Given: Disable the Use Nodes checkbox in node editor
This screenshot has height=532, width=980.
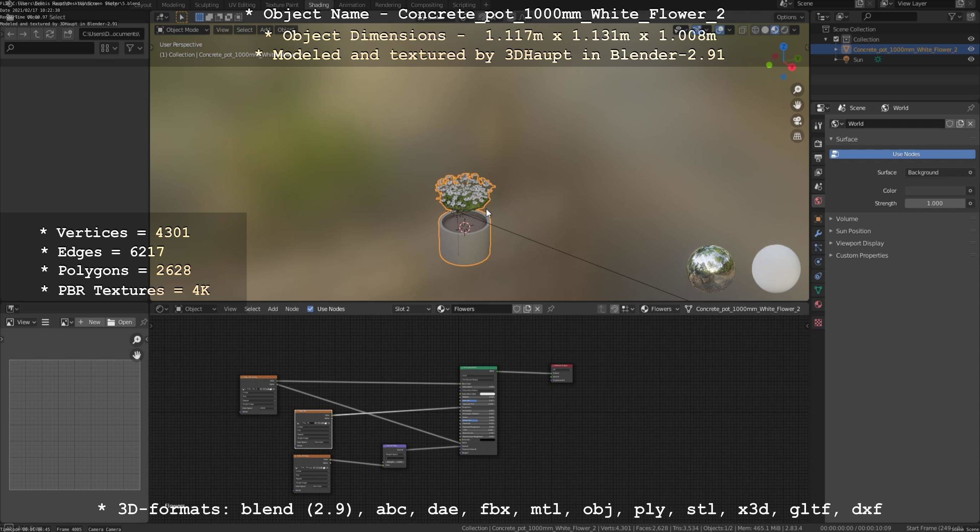Looking at the screenshot, I should point(310,309).
